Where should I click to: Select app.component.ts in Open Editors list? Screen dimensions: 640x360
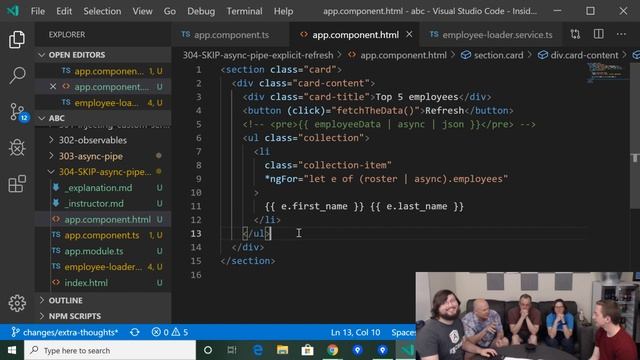tap(103, 71)
